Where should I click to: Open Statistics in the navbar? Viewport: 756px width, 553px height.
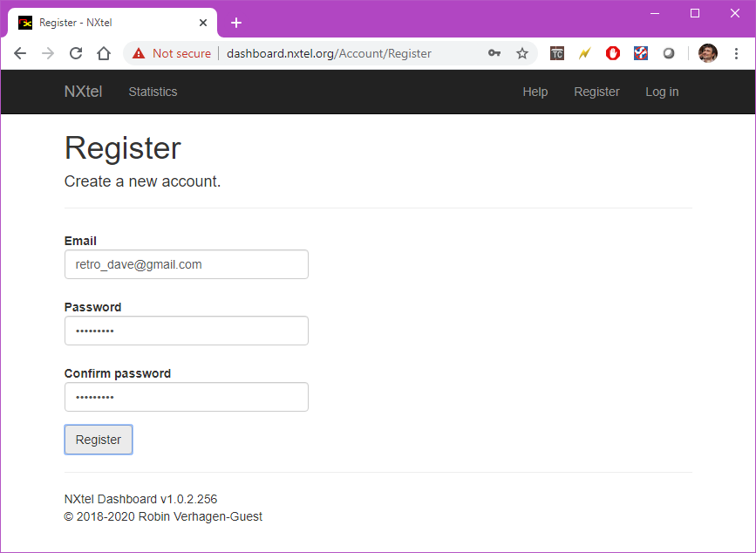tap(153, 92)
